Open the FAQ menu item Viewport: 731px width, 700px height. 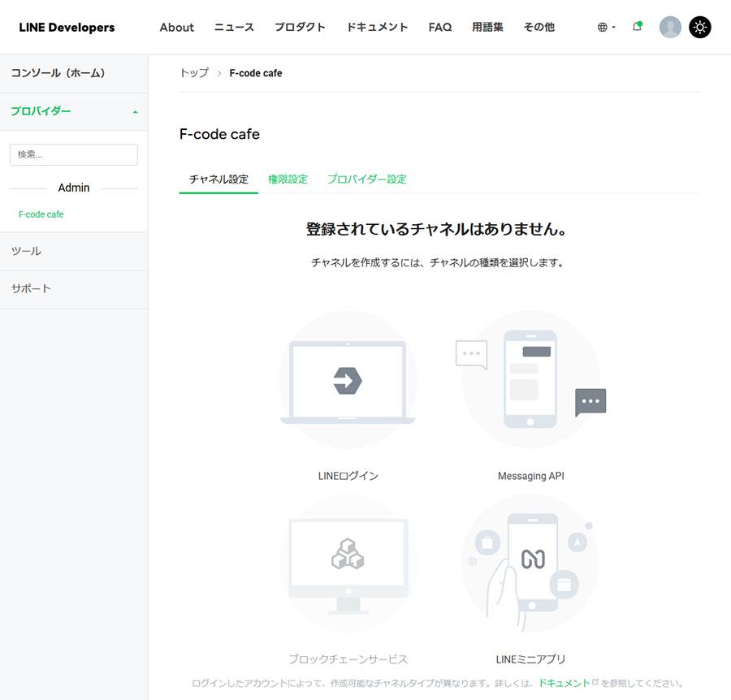(x=439, y=27)
